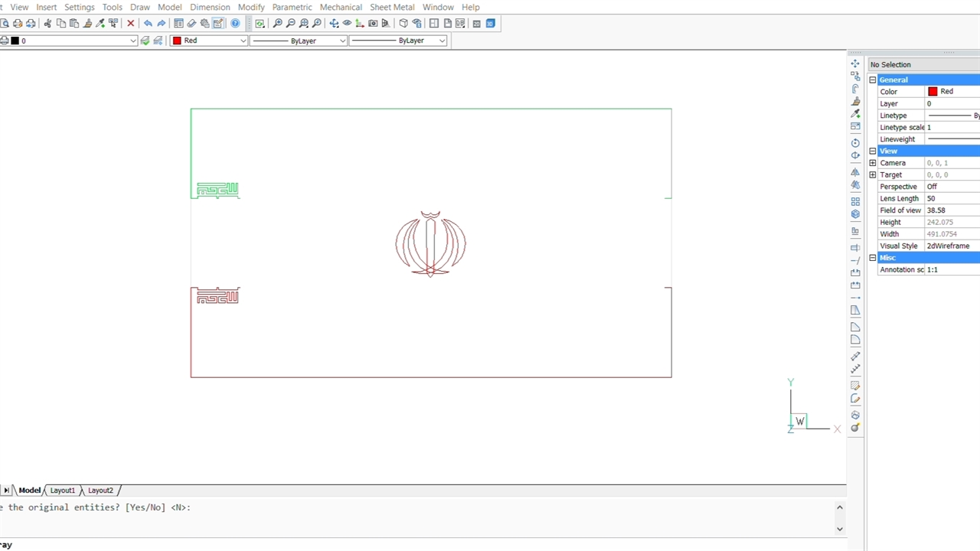Viewport: 980px width, 551px height.
Task: Click the Visual Style 2dWireframe value
Action: pos(948,246)
